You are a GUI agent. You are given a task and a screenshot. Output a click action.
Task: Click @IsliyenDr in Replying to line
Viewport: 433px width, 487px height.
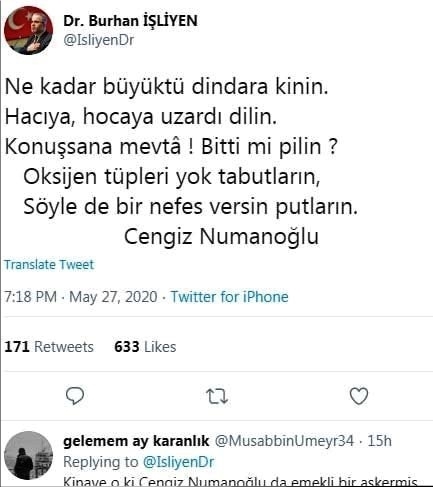178,462
